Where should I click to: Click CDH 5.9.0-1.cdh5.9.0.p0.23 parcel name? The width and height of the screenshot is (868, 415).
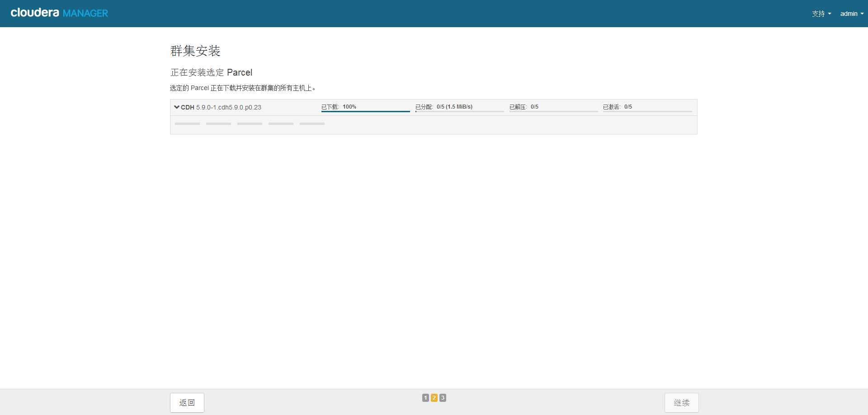click(x=221, y=107)
